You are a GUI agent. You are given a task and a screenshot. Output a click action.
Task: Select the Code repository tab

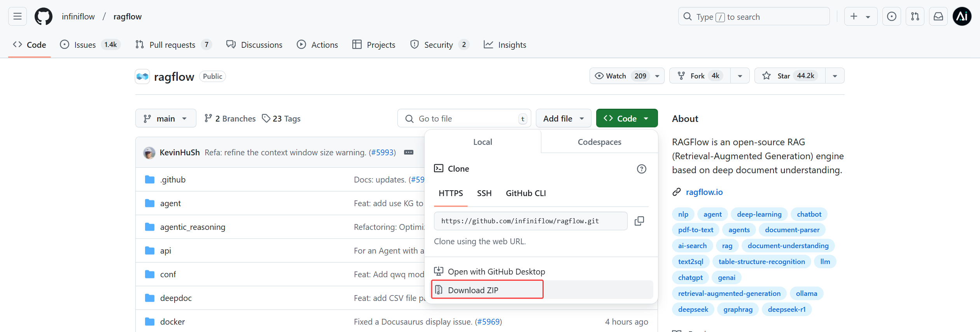click(30, 45)
